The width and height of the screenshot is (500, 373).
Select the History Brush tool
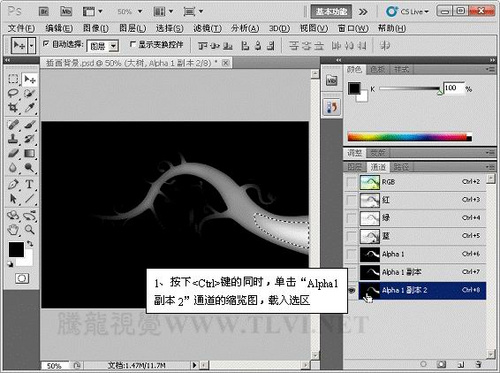pyautogui.click(x=30, y=139)
